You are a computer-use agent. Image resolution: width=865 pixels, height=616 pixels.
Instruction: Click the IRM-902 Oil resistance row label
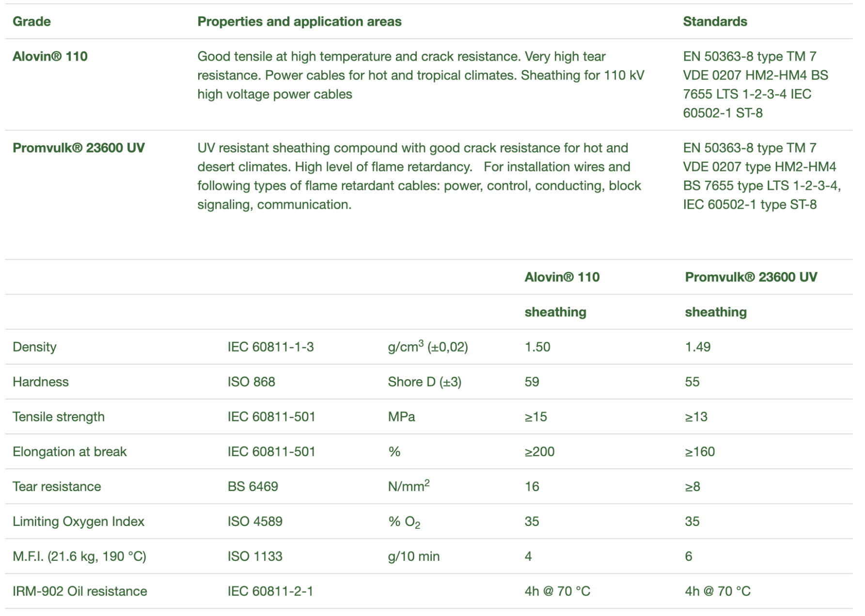coord(80,591)
